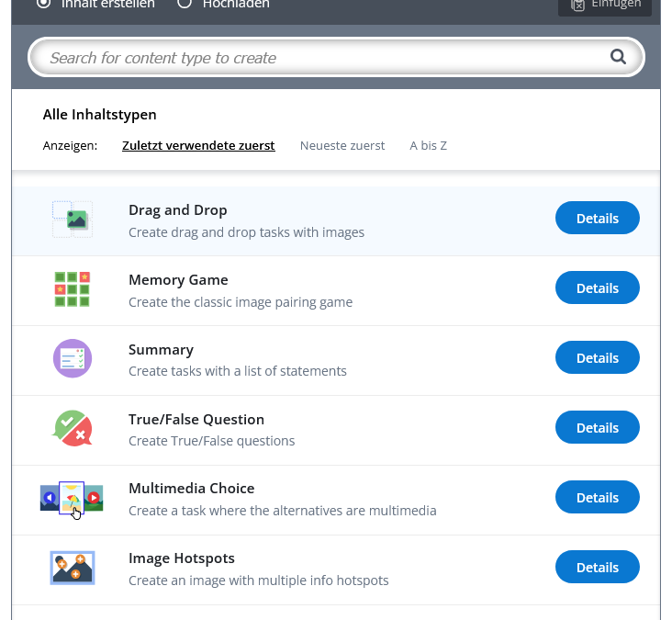Open Details for Drag and Drop

coord(597,219)
